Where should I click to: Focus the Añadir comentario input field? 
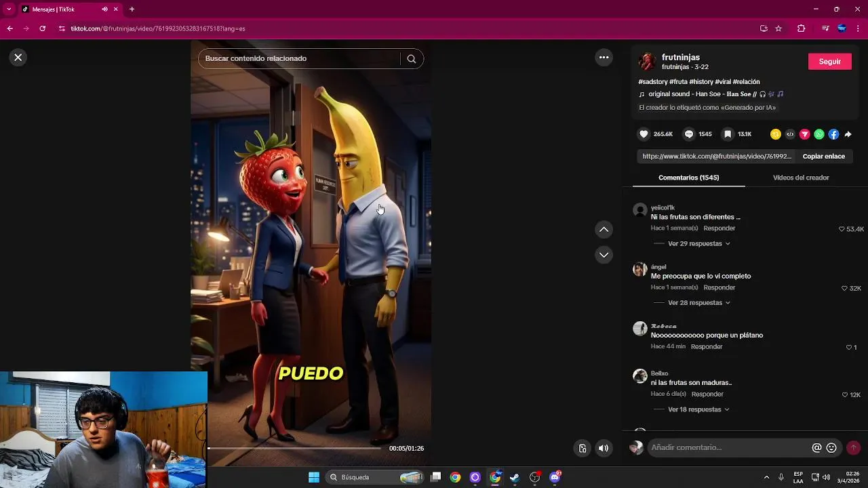point(729,447)
